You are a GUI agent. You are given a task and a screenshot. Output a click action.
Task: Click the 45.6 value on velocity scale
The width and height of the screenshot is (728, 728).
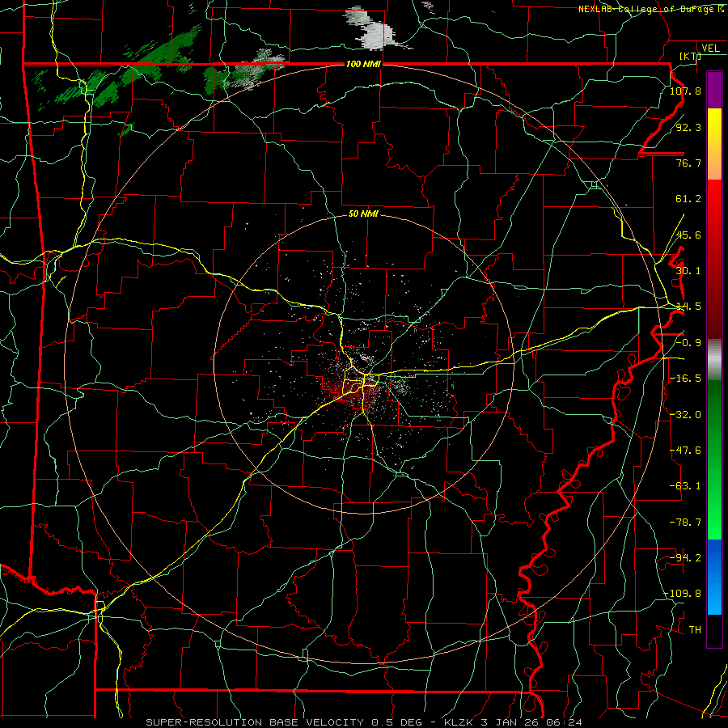[688, 235]
